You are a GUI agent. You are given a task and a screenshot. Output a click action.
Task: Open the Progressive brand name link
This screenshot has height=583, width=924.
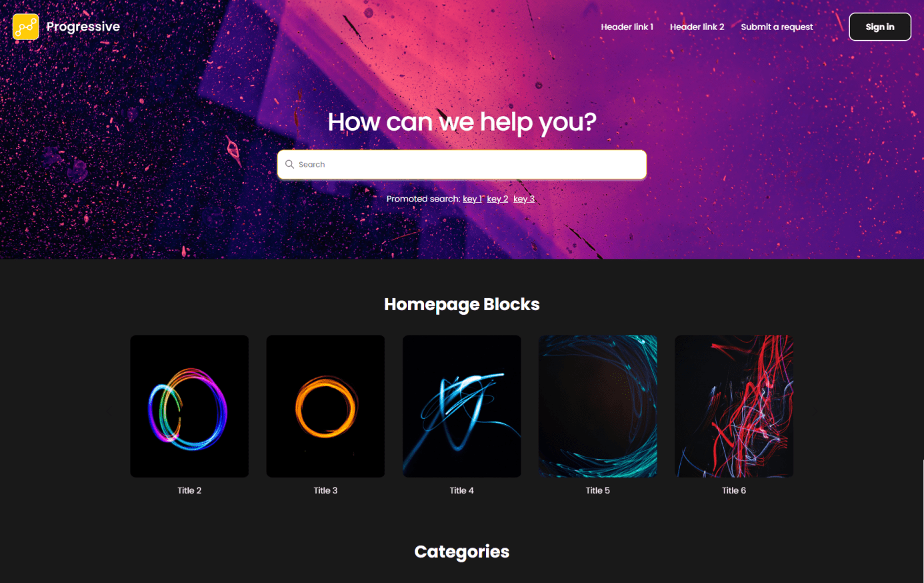83,27
